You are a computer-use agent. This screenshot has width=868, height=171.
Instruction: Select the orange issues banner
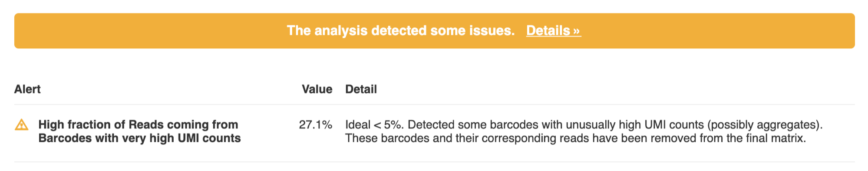pyautogui.click(x=434, y=30)
